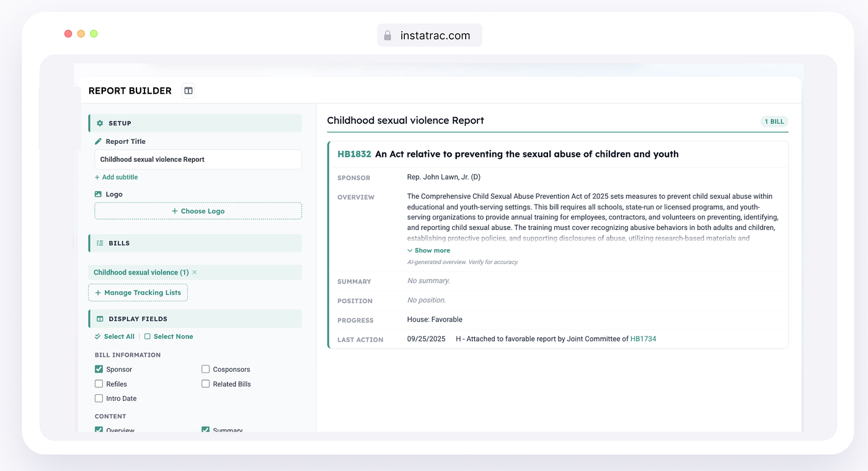Viewport: 868px width, 471px height.
Task: Click the 'Childhood sexual violence Report' preview heading
Action: point(405,120)
